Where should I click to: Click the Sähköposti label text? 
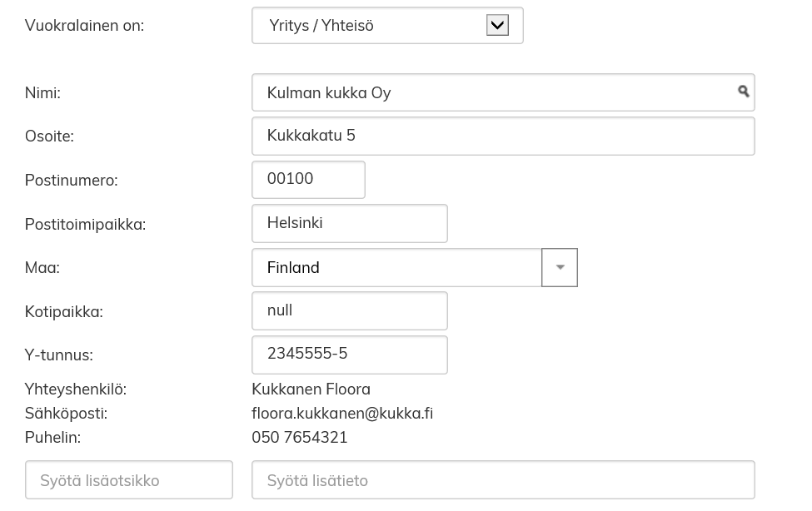coord(66,414)
